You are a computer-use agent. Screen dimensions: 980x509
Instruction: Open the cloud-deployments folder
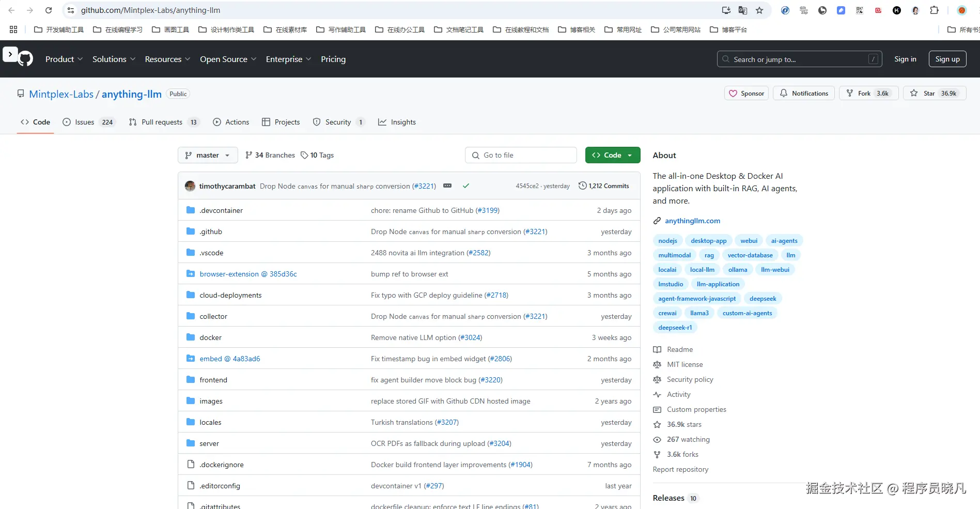click(x=230, y=295)
